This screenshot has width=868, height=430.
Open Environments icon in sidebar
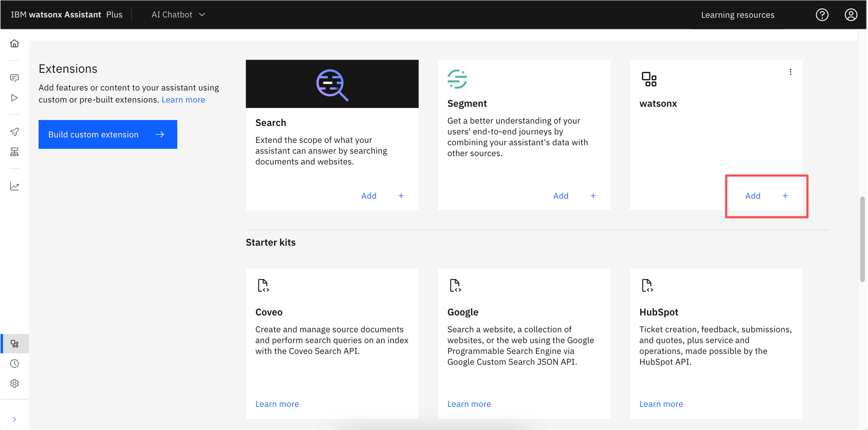pyautogui.click(x=14, y=152)
